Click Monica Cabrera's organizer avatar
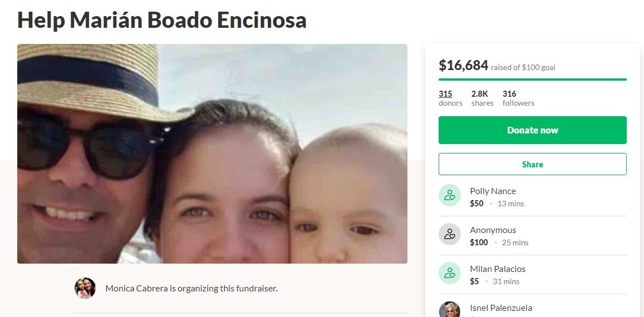Image resolution: width=644 pixels, height=317 pixels. point(85,288)
